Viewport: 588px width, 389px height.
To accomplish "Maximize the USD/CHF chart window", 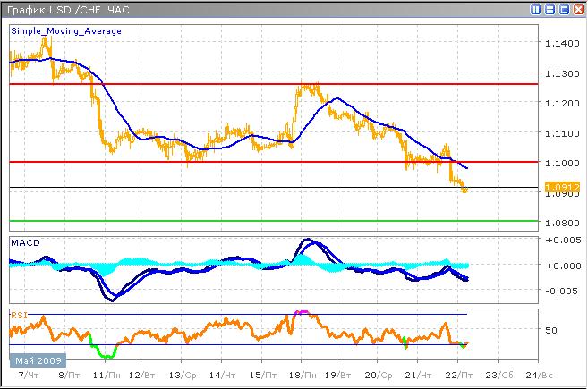I will pyautogui.click(x=563, y=10).
